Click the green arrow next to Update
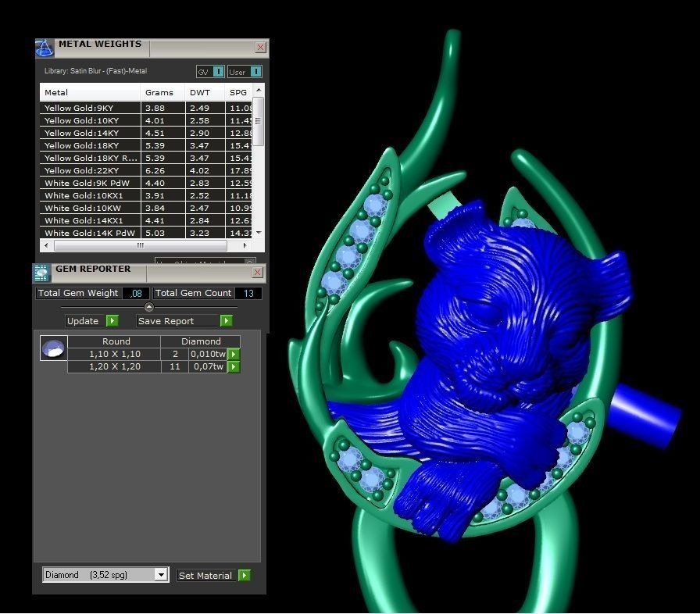Screen dimensions: 700x614 click(x=112, y=321)
